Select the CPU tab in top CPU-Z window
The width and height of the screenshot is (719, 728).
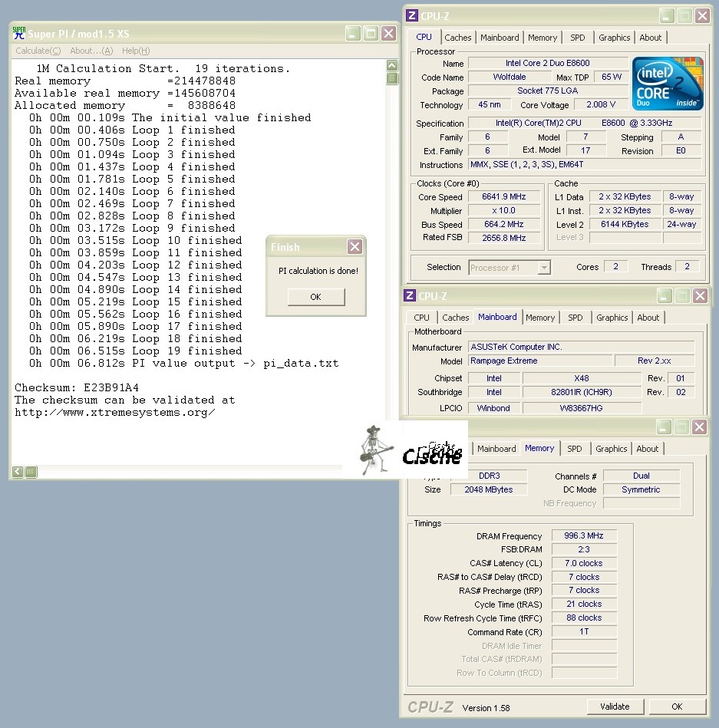pyautogui.click(x=424, y=37)
